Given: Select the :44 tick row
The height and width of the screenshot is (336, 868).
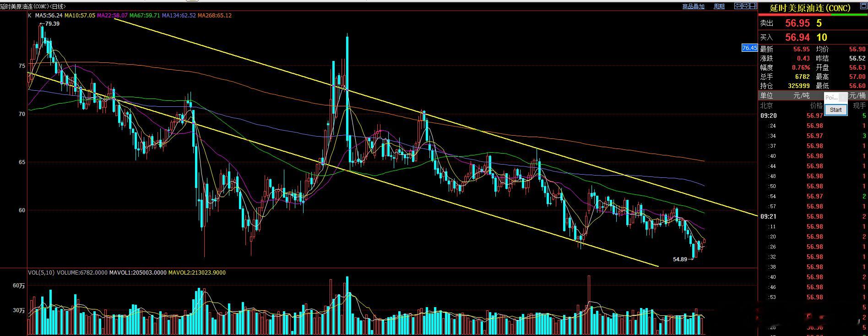Looking at the screenshot, I should 813,166.
